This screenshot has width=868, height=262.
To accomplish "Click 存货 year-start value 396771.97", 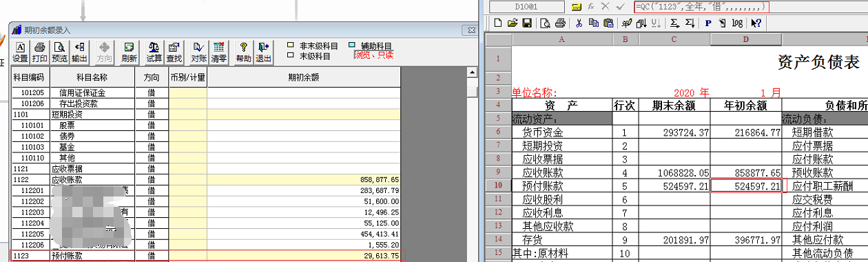I will pos(746,240).
